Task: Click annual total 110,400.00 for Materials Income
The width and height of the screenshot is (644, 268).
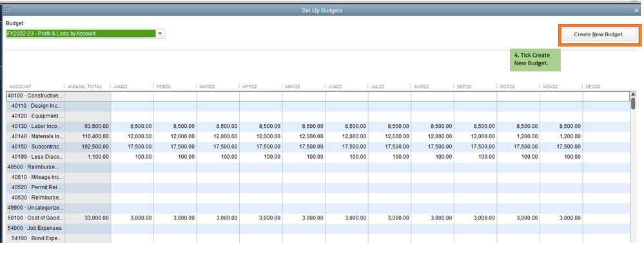Action: pyautogui.click(x=88, y=137)
